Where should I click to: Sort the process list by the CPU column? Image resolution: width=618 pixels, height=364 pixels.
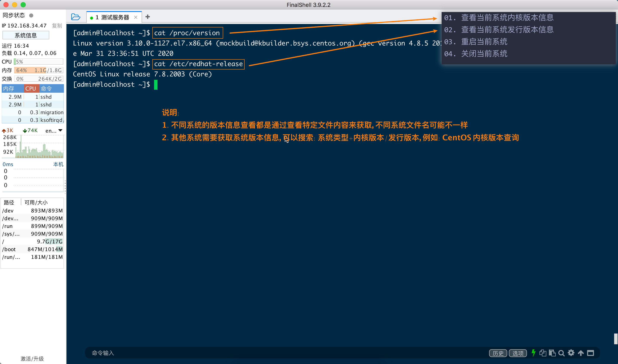pos(31,88)
